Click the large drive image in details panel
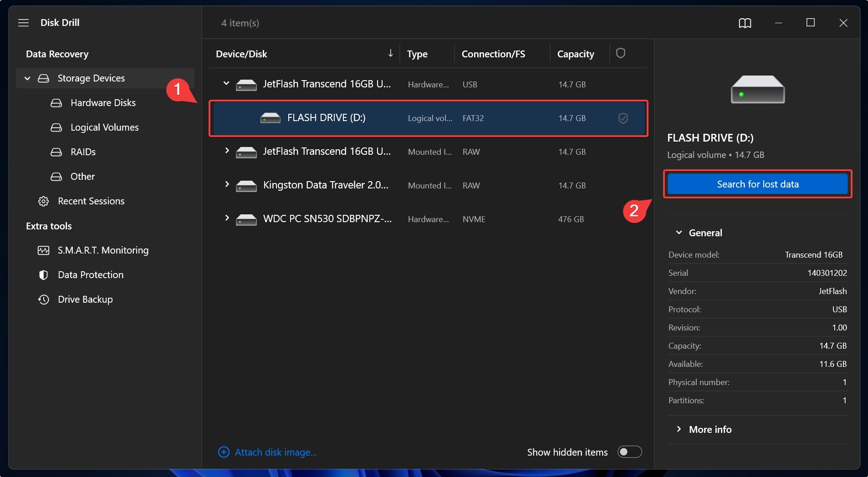 click(x=758, y=89)
